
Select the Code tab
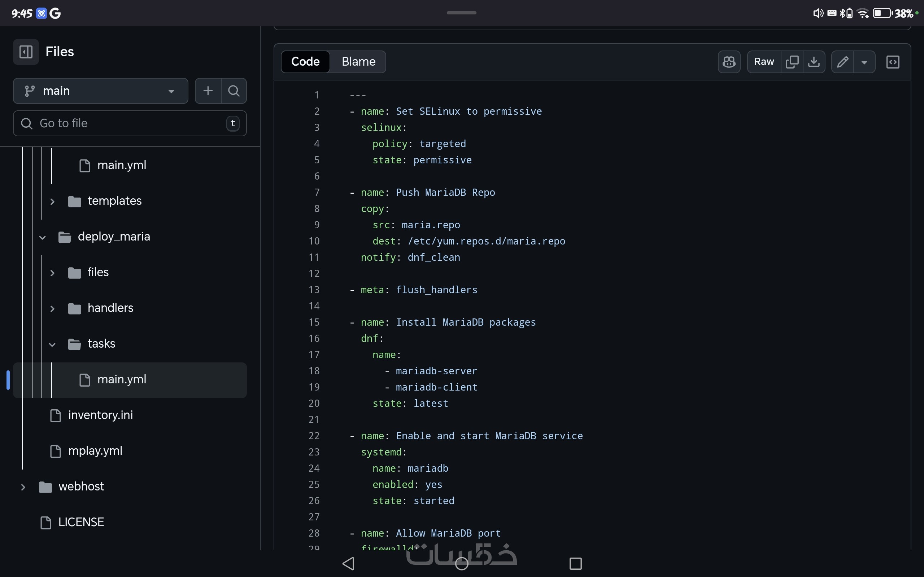pyautogui.click(x=305, y=62)
